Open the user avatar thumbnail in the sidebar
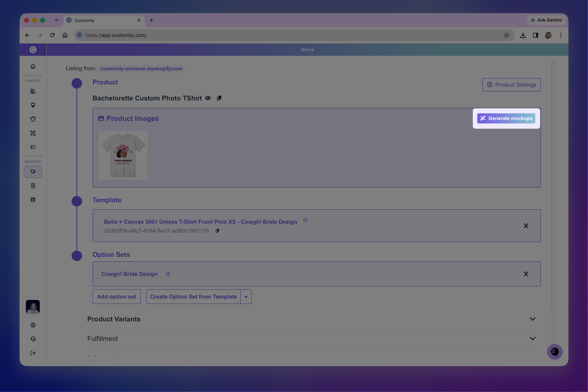This screenshot has width=588, height=392. click(33, 307)
